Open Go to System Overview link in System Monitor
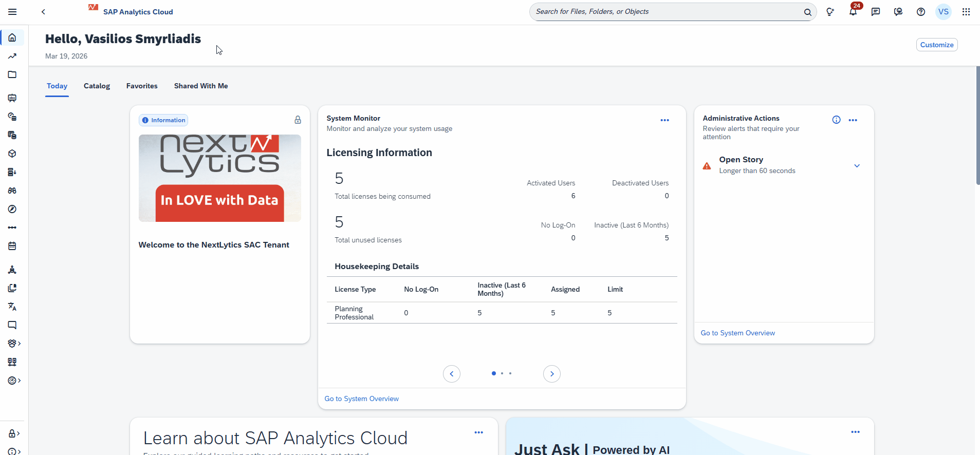Viewport: 980px width, 455px height. [x=361, y=399]
